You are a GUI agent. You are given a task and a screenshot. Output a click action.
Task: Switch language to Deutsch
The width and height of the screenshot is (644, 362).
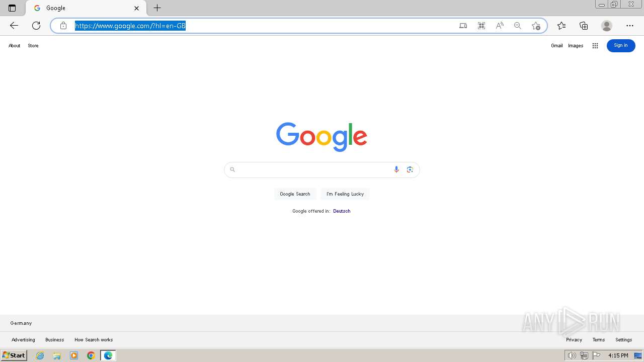(342, 211)
